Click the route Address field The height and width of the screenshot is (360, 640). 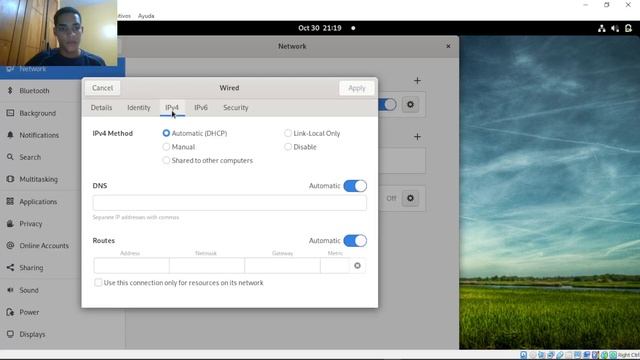[131, 266]
